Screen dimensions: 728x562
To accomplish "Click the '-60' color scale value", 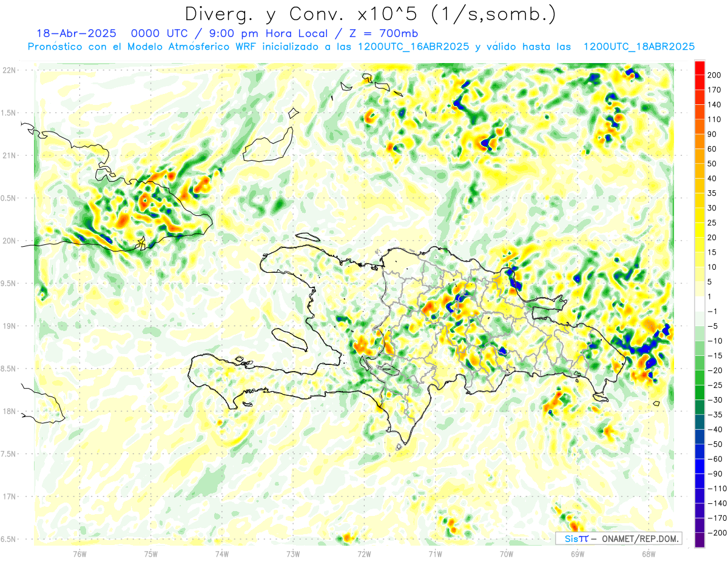I will point(715,459).
